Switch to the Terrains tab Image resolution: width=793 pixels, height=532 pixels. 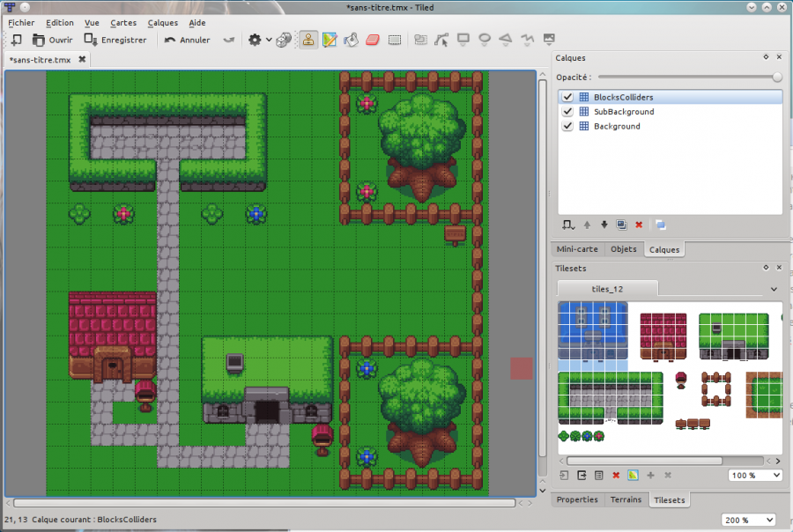[x=626, y=499]
